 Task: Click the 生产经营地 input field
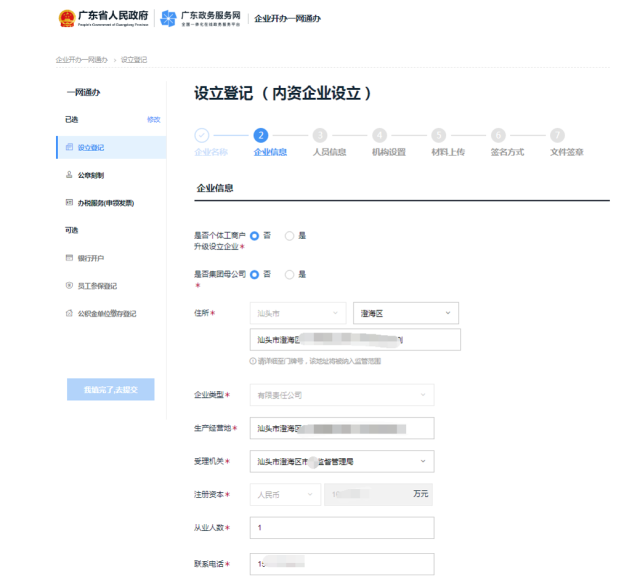342,428
